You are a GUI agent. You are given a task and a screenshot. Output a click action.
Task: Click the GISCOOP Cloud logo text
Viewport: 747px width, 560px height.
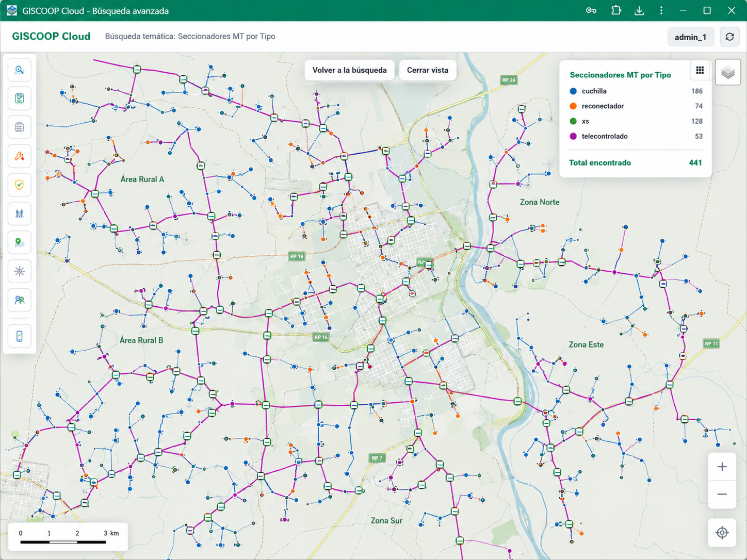click(x=51, y=36)
